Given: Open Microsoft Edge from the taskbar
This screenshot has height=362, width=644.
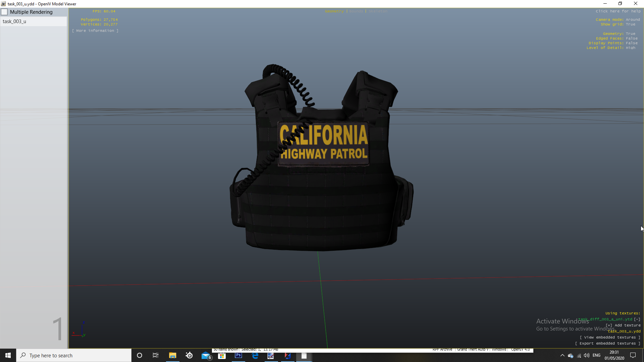Looking at the screenshot, I should 255,356.
